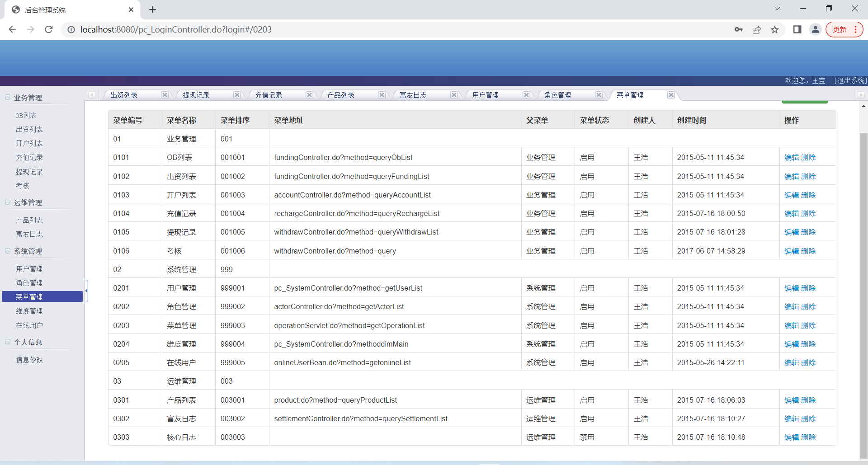Open 维度管理 in the sidebar
This screenshot has width=868, height=465.
pos(29,311)
